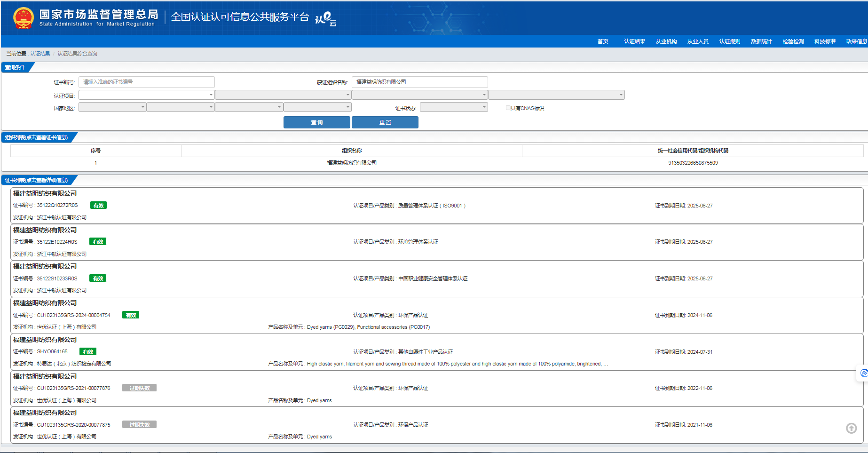
Task: Open 认证结果 navigation menu
Action: pos(634,41)
